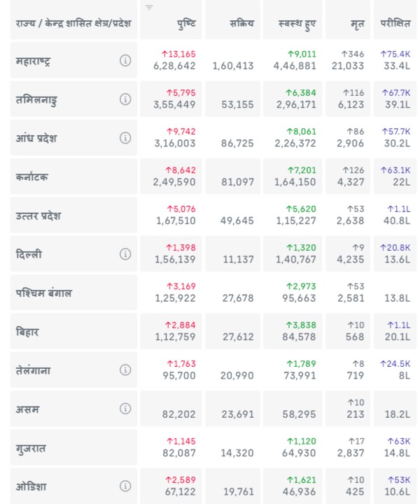Show the ओडिशा info icon details
The width and height of the screenshot is (420, 504).
coord(125,486)
